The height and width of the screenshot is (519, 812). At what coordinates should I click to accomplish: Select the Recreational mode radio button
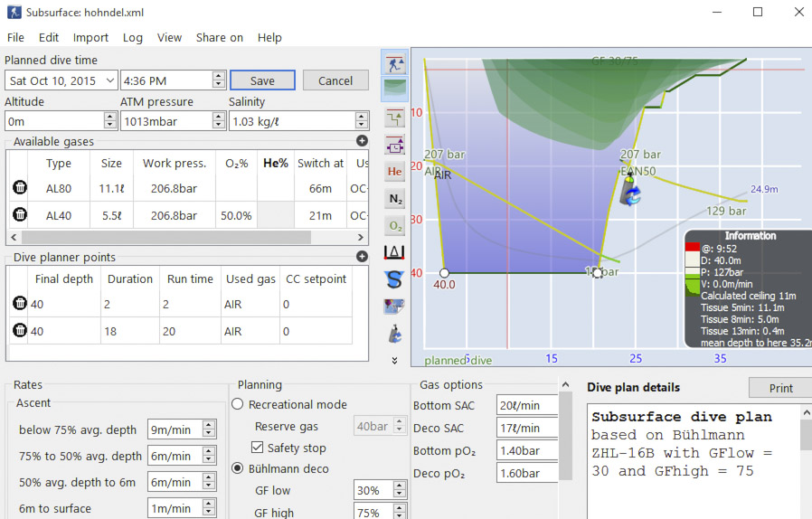[x=238, y=404]
